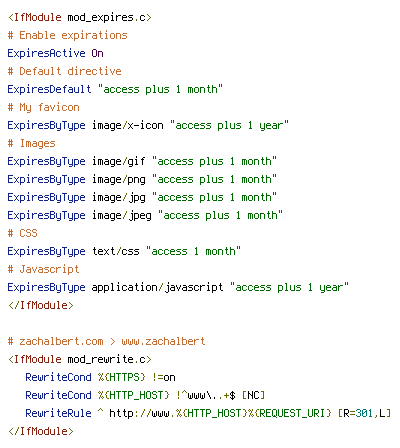This screenshot has width=400, height=448.
Task: Place cursor on ExpiresDefault directive
Action: 49,89
